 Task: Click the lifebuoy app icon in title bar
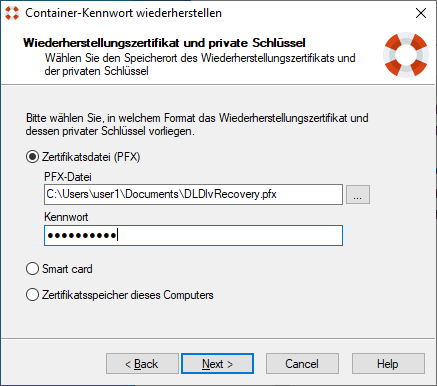[12, 13]
